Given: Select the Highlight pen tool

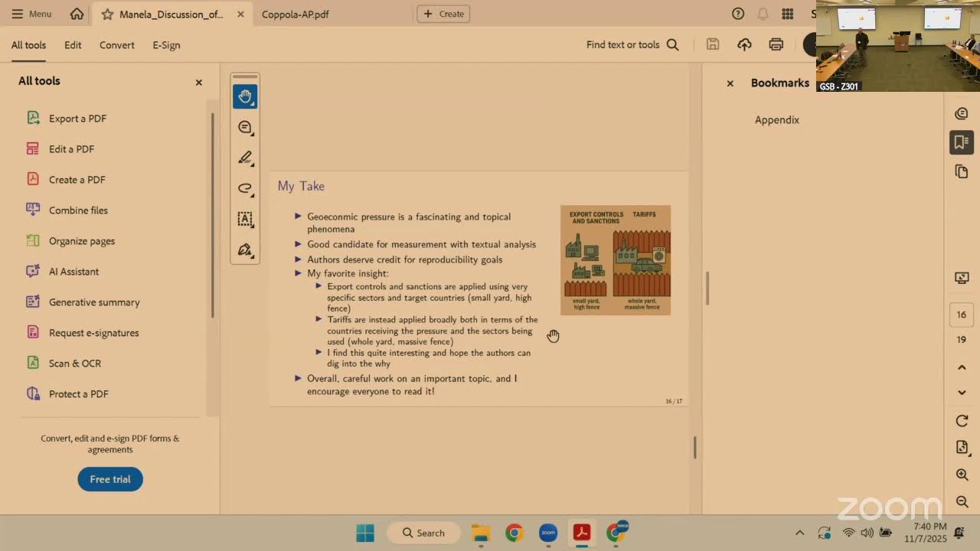Looking at the screenshot, I should [245, 158].
